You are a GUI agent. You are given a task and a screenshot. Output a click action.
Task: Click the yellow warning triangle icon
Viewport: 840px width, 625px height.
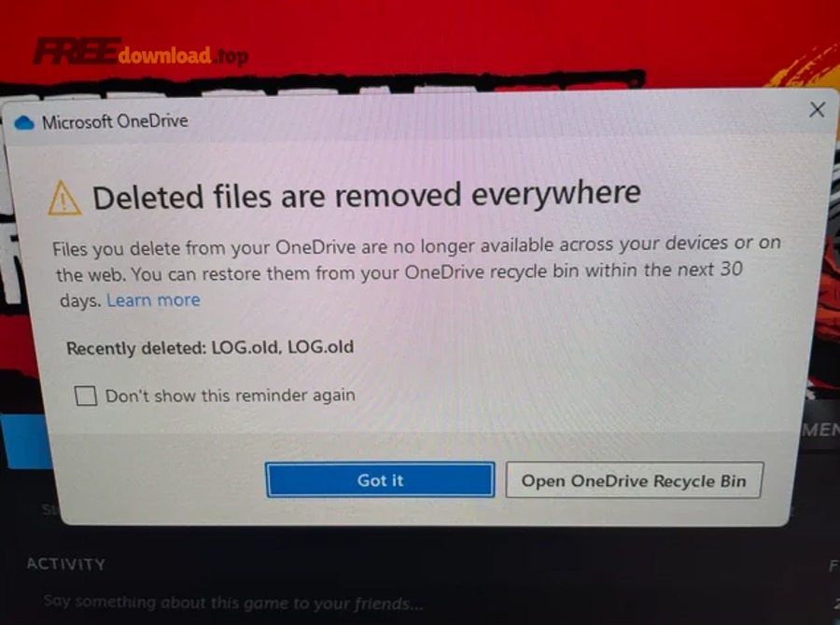click(64, 198)
